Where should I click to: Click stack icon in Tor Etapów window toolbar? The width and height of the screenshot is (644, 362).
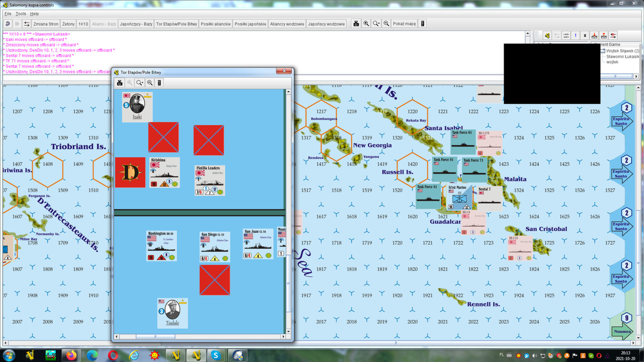(x=159, y=82)
